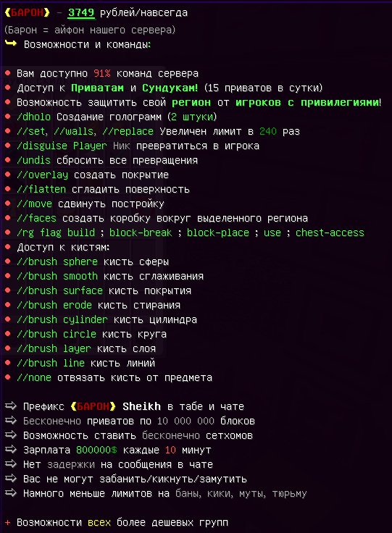Click the arrow before Бесконечно приватов
392x533 pixels.
(x=11, y=420)
